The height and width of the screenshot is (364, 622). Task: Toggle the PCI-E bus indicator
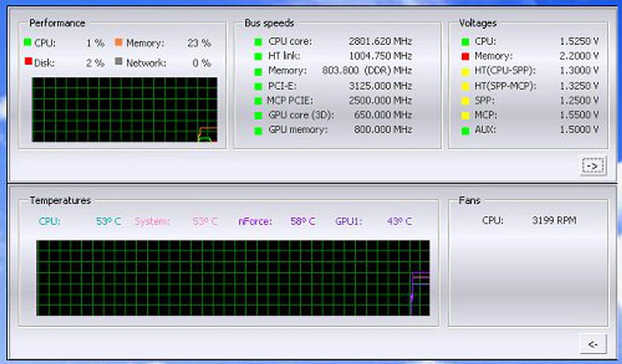click(258, 86)
